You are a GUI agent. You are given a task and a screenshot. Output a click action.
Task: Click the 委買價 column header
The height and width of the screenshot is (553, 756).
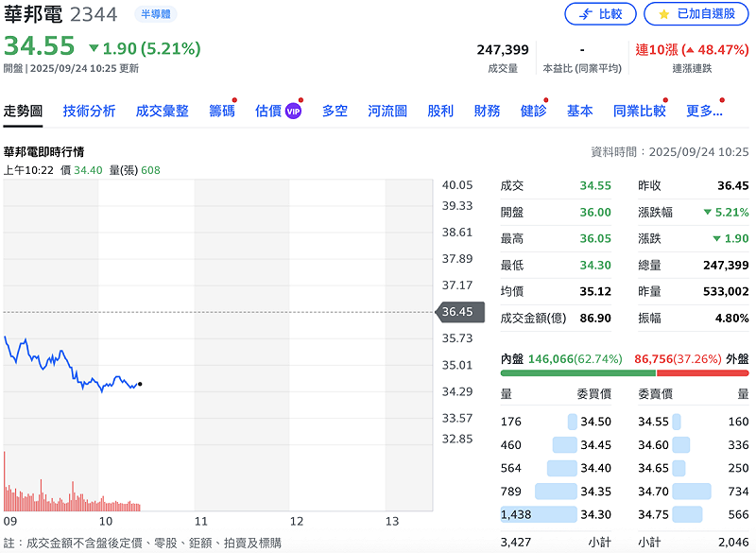pos(594,394)
